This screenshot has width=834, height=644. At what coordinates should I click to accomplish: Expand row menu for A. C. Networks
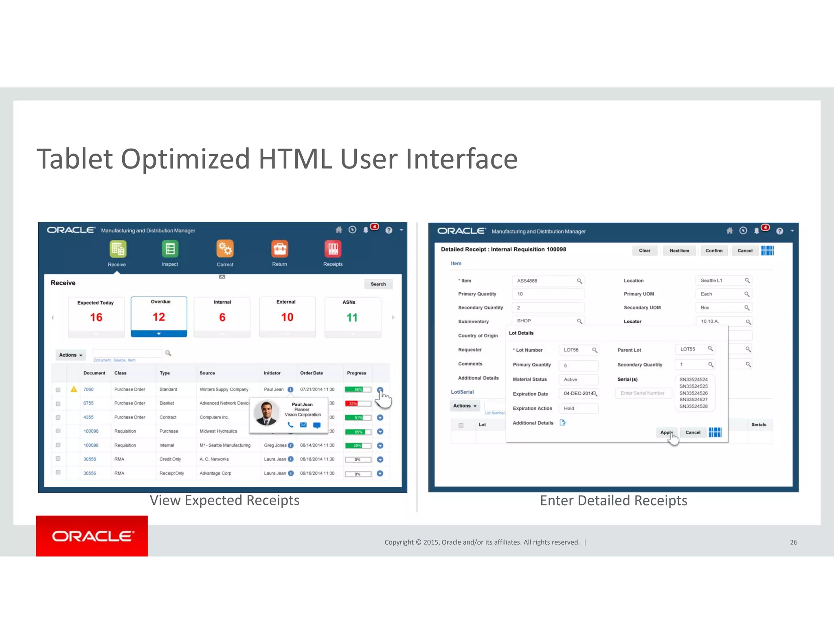pyautogui.click(x=380, y=460)
